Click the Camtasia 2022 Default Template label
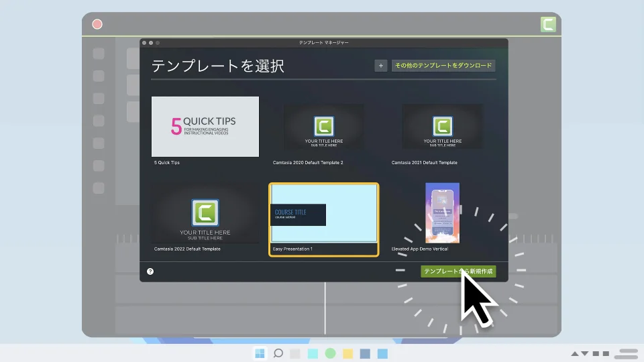Image resolution: width=644 pixels, height=362 pixels. pos(187,249)
